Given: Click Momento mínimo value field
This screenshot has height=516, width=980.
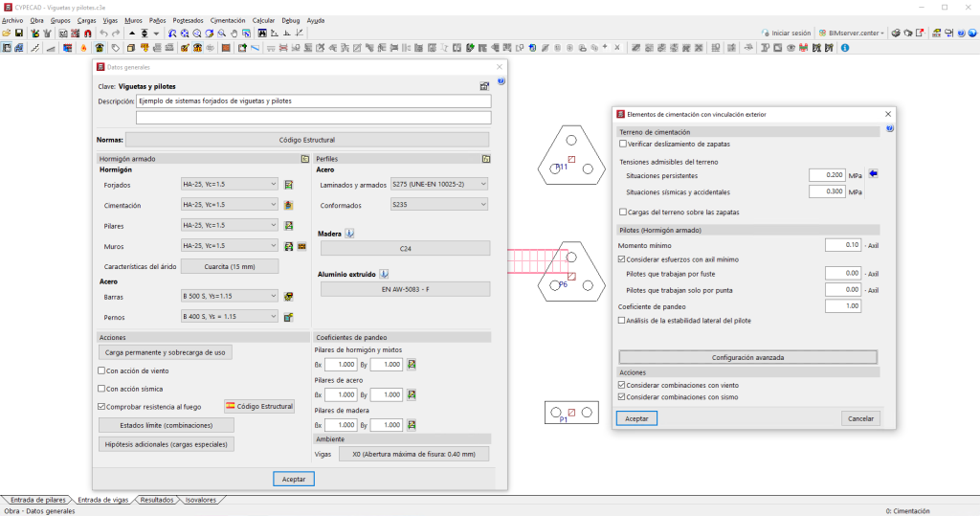Looking at the screenshot, I should point(843,245).
